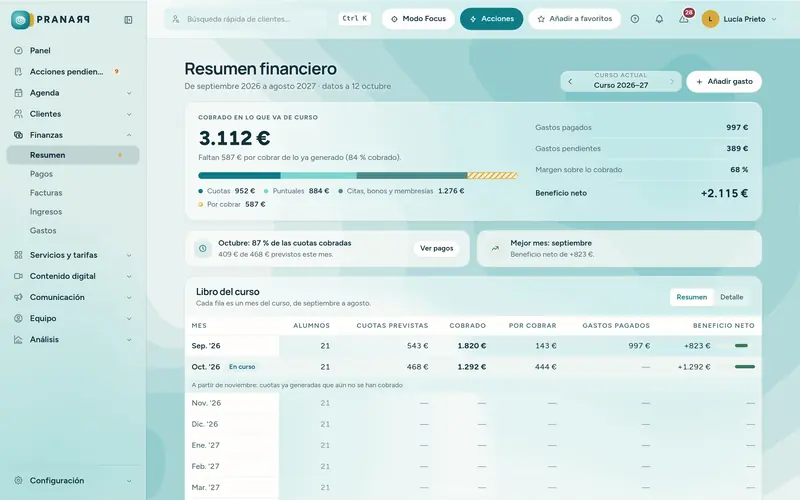Open the Curso 2026–27 selector
The image size is (800, 500).
click(x=621, y=82)
